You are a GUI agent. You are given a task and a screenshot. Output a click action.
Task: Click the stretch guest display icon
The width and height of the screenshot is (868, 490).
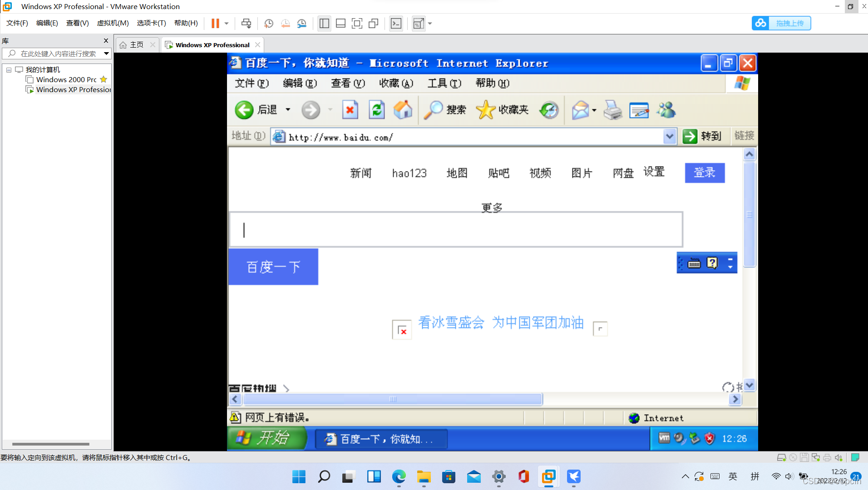419,23
